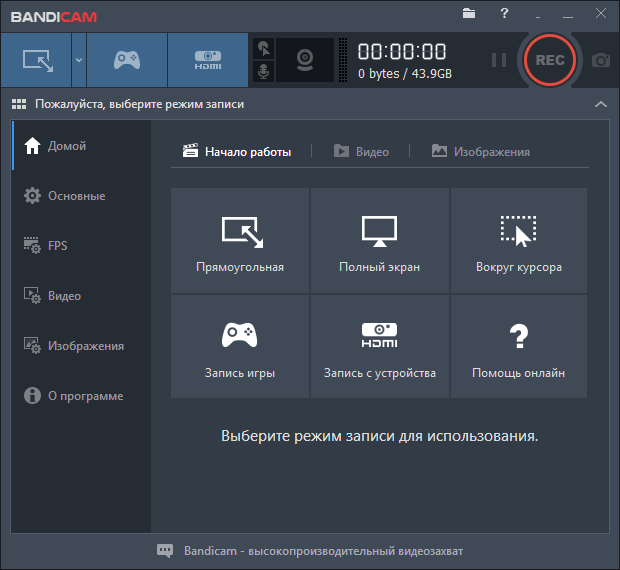The height and width of the screenshot is (570, 620).
Task: Click the pause recording button
Action: [498, 60]
